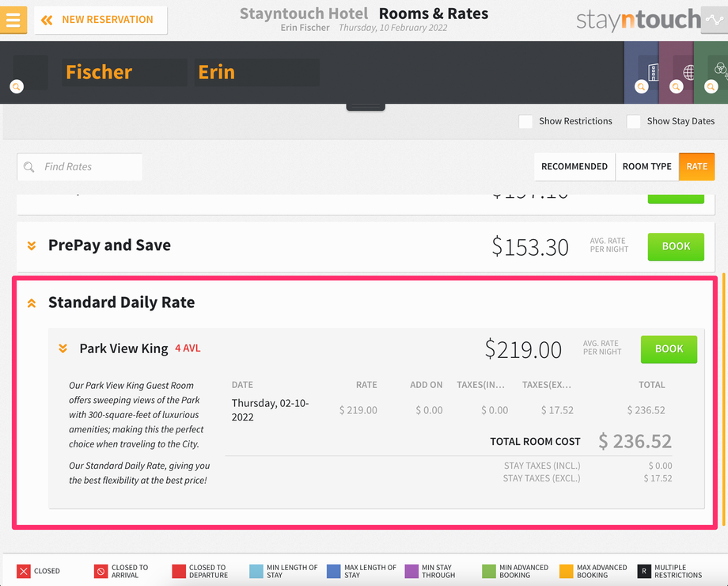The width and height of the screenshot is (728, 586).
Task: Open the group card circles icon
Action: click(721, 70)
